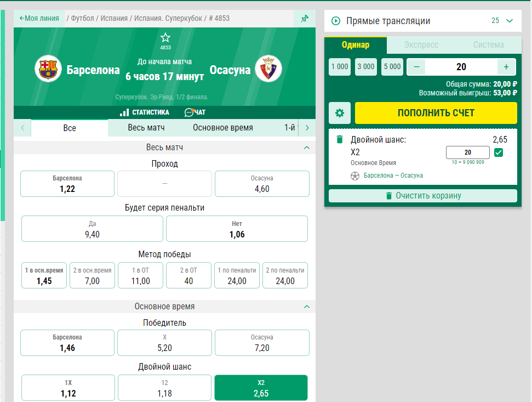Click the football icon beside Барселона – Осасуна
The height and width of the screenshot is (402, 532).
[355, 176]
